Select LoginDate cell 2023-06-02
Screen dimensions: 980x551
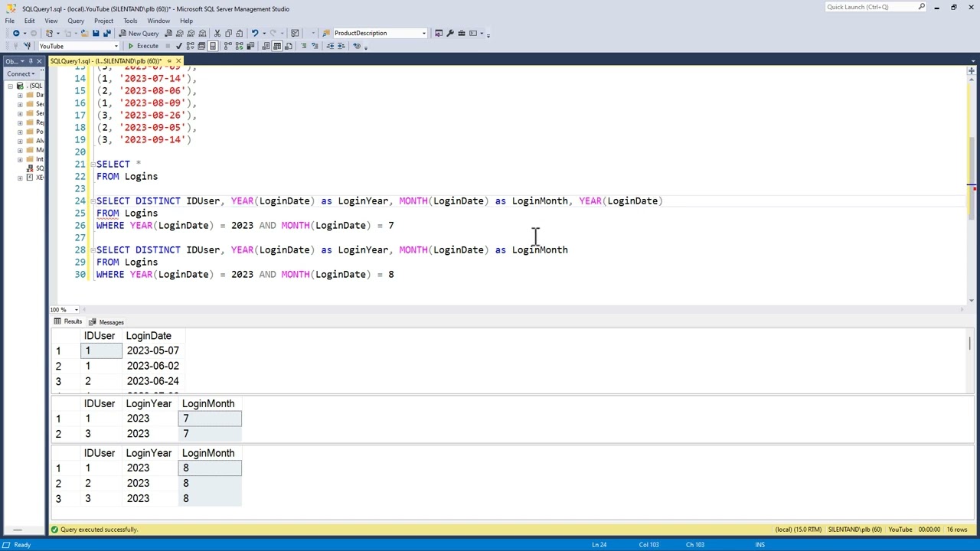click(x=152, y=366)
